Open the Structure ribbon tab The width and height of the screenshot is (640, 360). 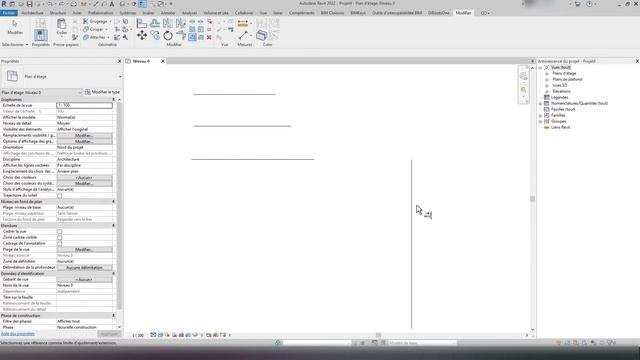coord(58,13)
